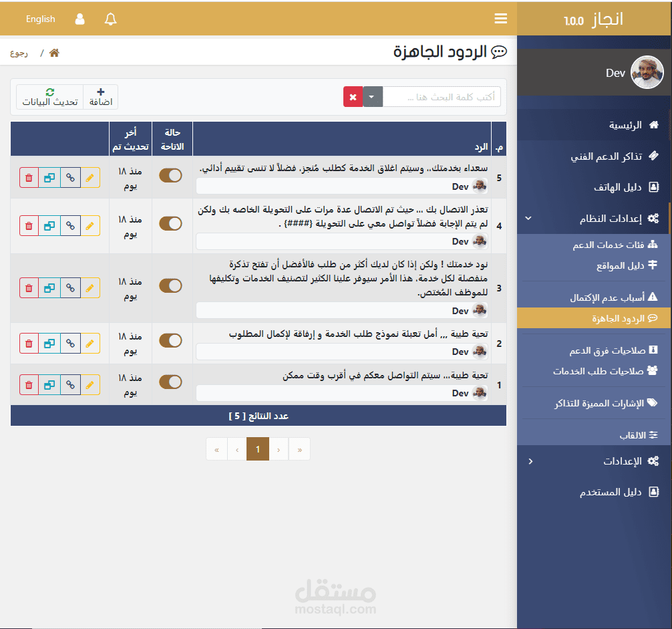Viewport: 672px width, 629px height.
Task: Open تذاكر الدعم الفني menu item
Action: pos(594,156)
